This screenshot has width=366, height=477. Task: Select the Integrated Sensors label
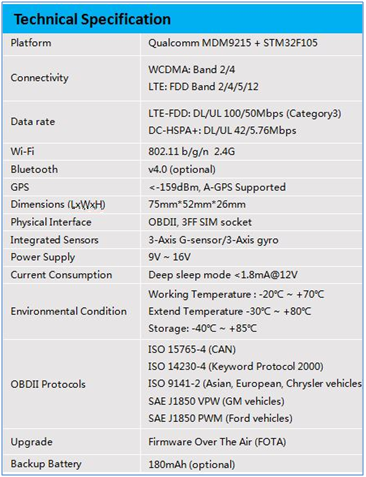(x=54, y=240)
